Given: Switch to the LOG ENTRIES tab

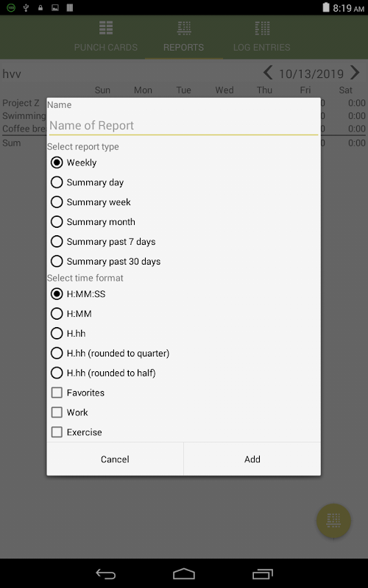Looking at the screenshot, I should (262, 47).
